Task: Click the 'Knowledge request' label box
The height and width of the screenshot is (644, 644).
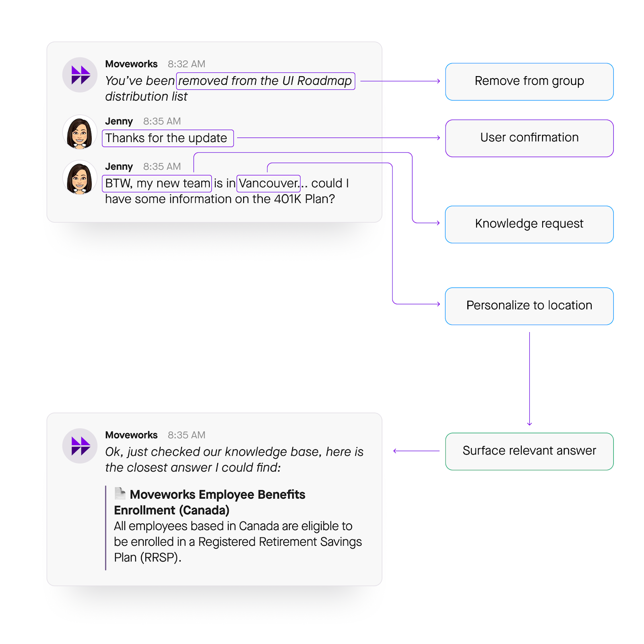Action: pyautogui.click(x=529, y=224)
